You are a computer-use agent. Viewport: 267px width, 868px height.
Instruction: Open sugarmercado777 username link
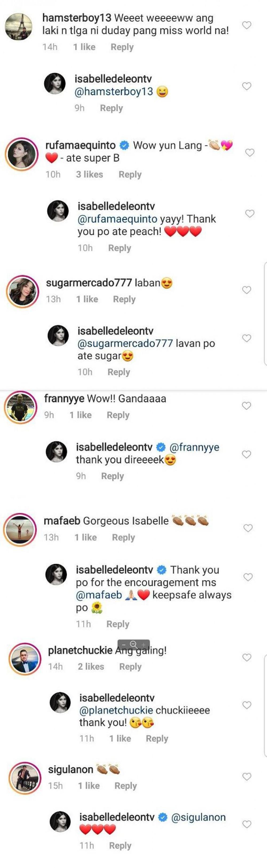(89, 283)
